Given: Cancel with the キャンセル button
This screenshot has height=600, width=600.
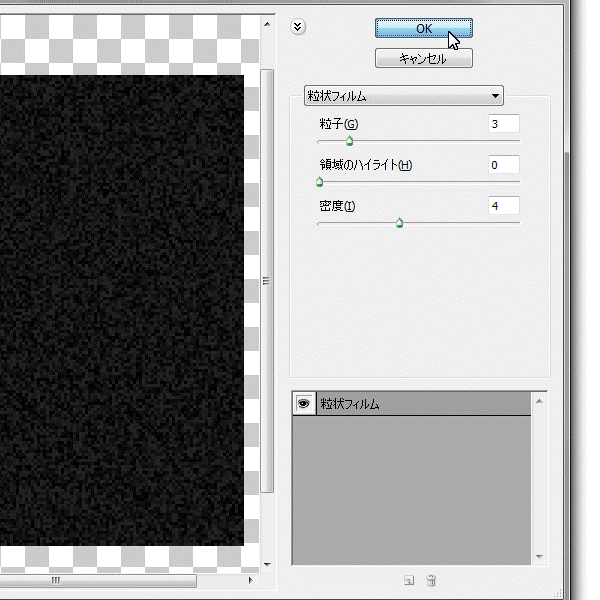Looking at the screenshot, I should [424, 58].
